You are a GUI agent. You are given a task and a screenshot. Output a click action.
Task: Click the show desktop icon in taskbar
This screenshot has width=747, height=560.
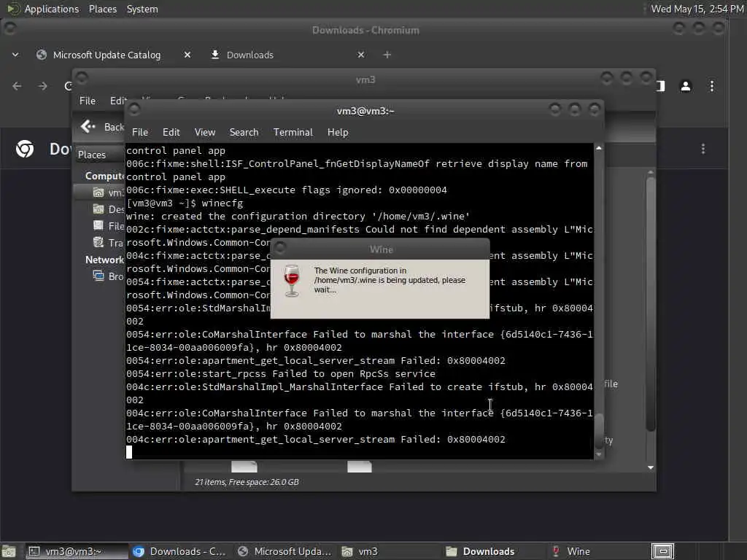tap(9, 551)
